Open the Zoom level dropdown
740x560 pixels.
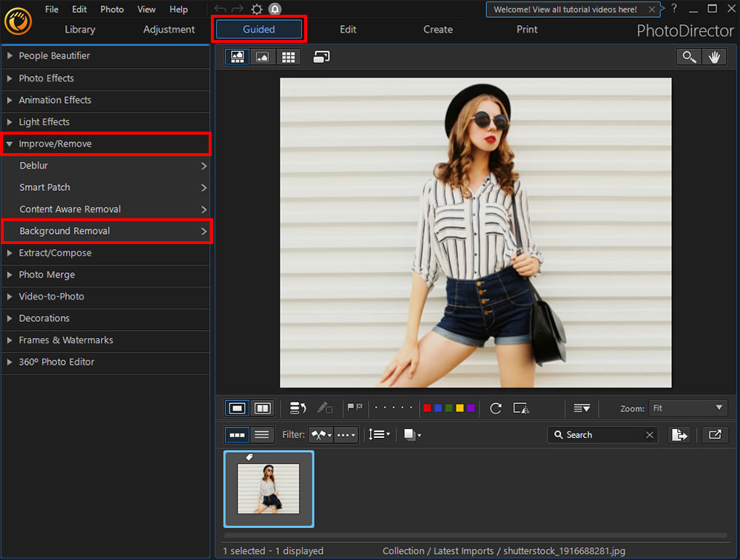[x=687, y=408]
